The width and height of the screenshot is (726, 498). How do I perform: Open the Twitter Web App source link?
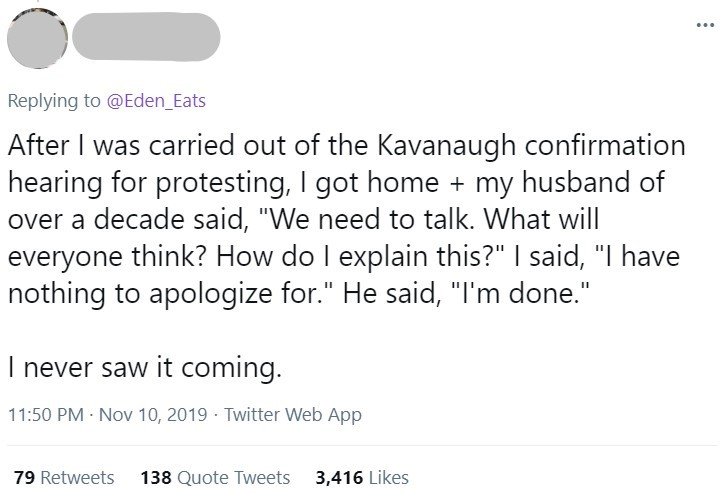(297, 414)
